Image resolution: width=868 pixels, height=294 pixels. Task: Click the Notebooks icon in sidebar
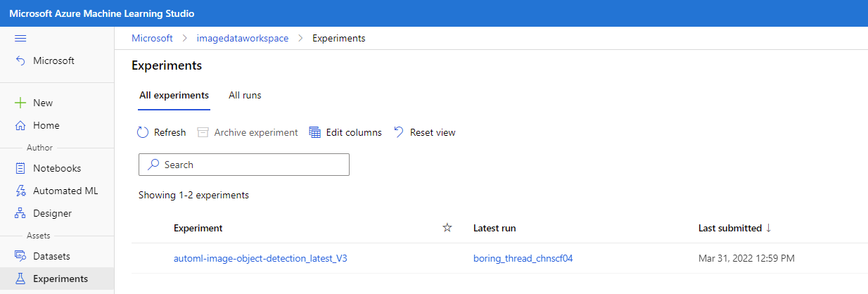click(20, 168)
